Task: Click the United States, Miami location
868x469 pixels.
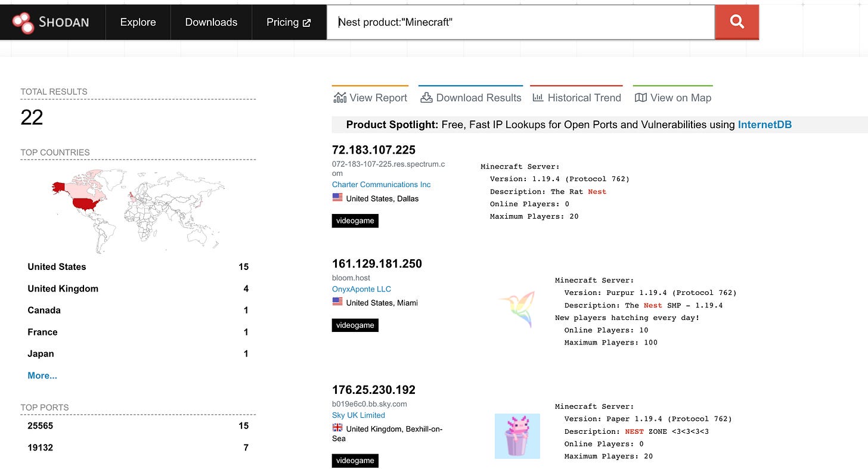Action: click(x=382, y=303)
